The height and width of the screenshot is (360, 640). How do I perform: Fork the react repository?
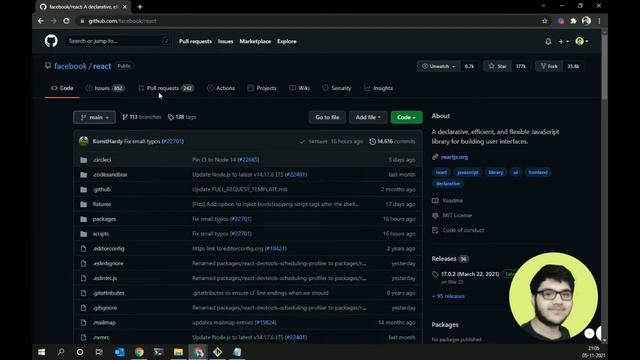(x=549, y=66)
